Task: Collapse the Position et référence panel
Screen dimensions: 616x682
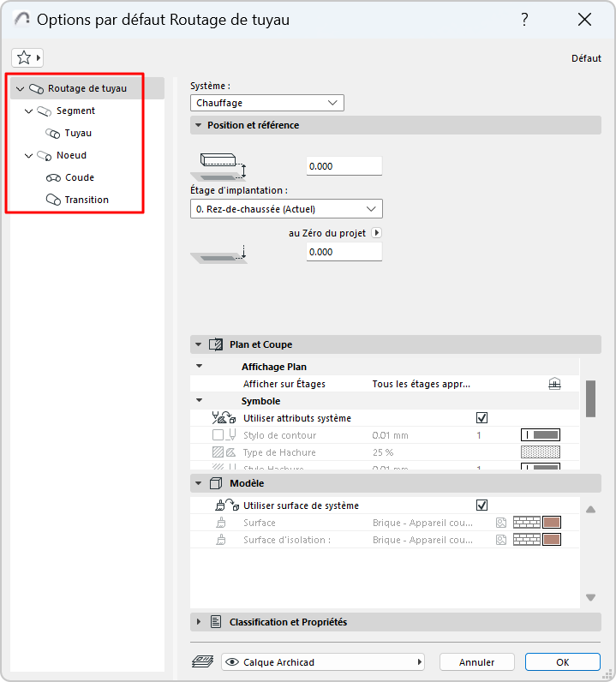Action: (199, 125)
